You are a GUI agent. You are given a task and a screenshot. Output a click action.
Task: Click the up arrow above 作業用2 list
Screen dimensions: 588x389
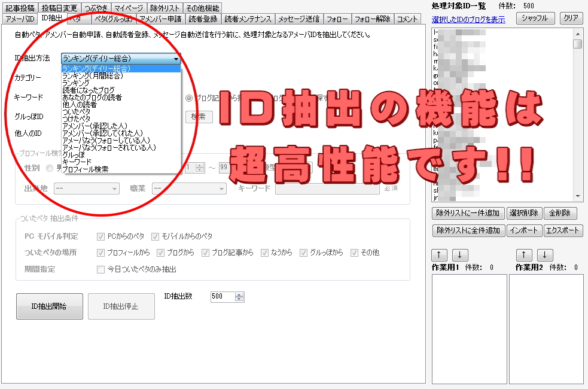pos(525,255)
